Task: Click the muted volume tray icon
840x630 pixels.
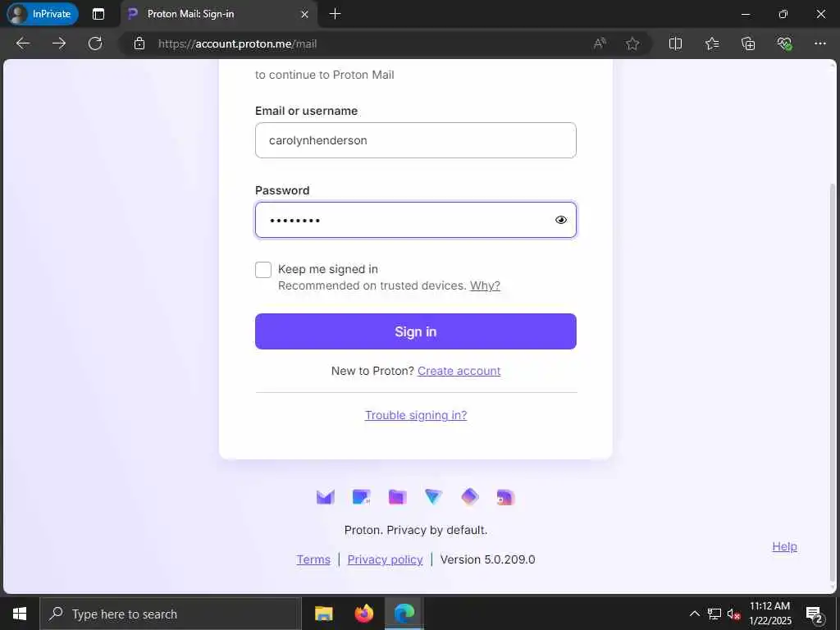Action: pos(734,614)
